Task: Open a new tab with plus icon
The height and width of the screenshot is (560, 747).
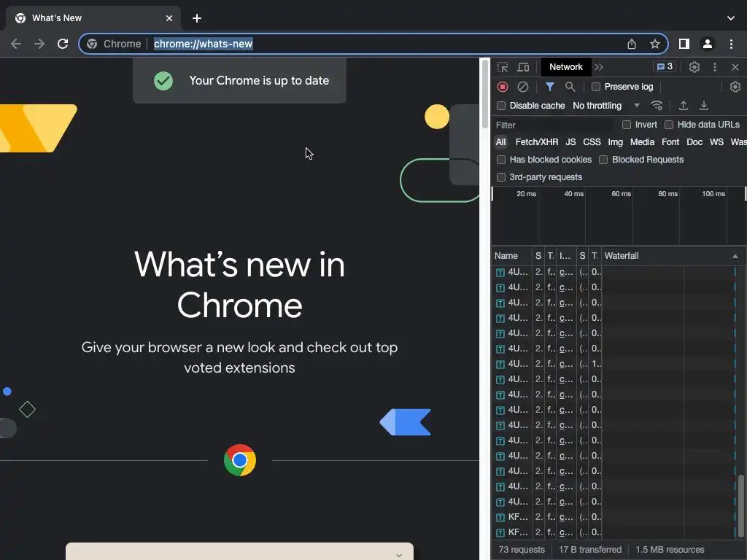Action: pos(197,18)
